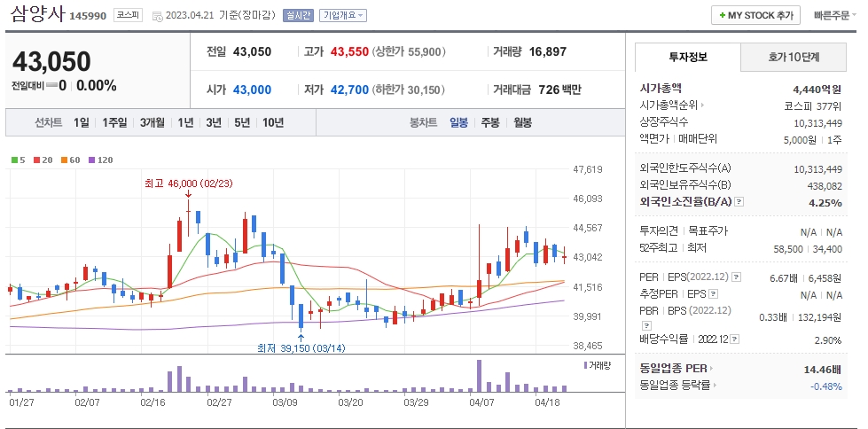
Task: Click the current price 43,050
Action: tap(51, 61)
